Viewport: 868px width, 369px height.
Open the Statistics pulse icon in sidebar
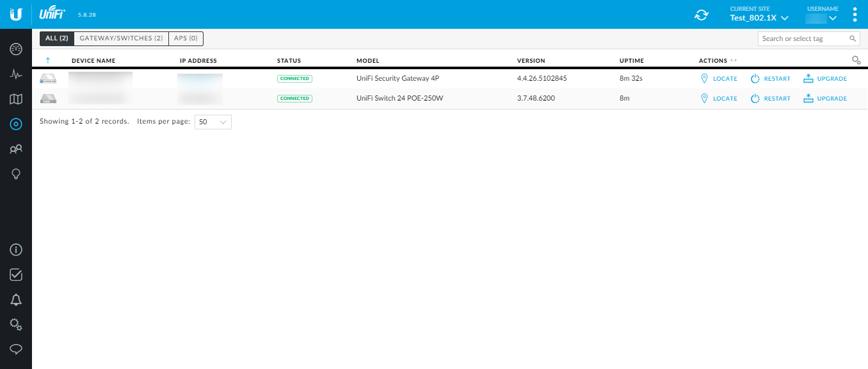pos(16,74)
